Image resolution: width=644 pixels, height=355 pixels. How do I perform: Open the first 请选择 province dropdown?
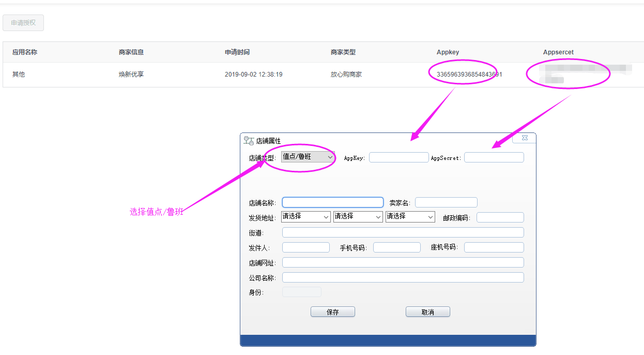coord(305,217)
